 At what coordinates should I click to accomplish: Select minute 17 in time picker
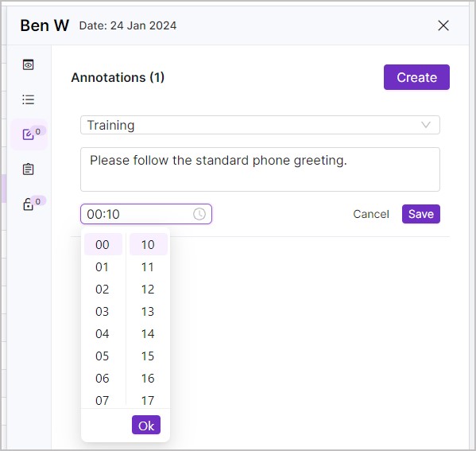pos(148,400)
